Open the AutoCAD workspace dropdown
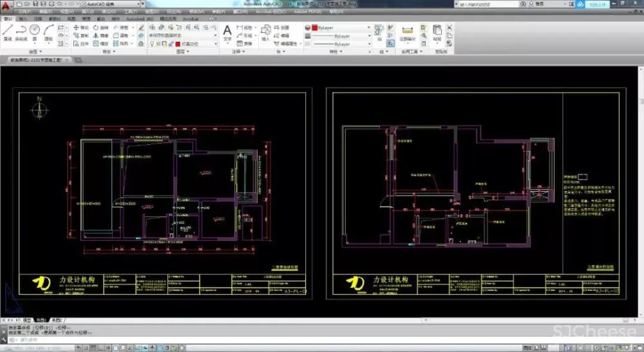 pyautogui.click(x=111, y=4)
